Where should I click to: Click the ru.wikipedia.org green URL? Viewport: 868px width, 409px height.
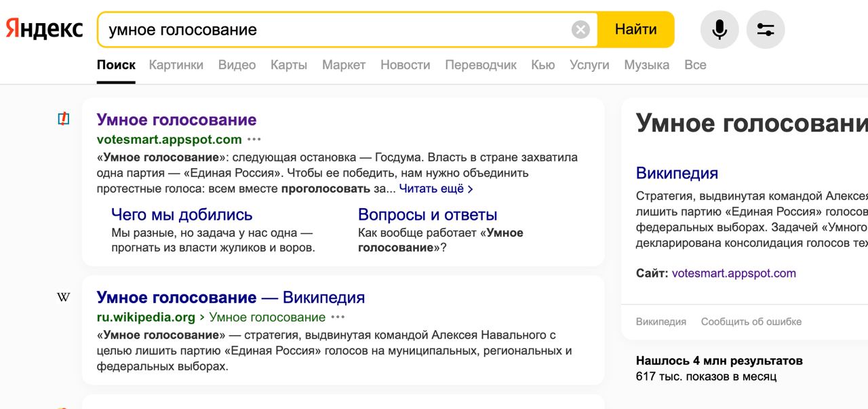[x=146, y=317]
